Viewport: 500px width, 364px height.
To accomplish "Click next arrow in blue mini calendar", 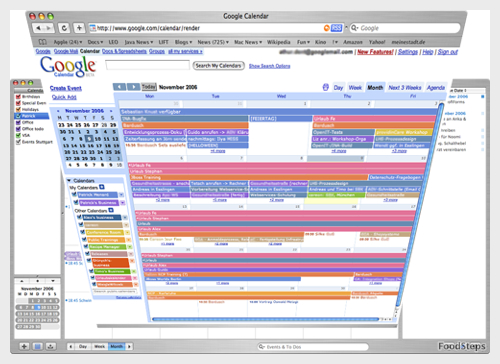I will (x=111, y=111).
